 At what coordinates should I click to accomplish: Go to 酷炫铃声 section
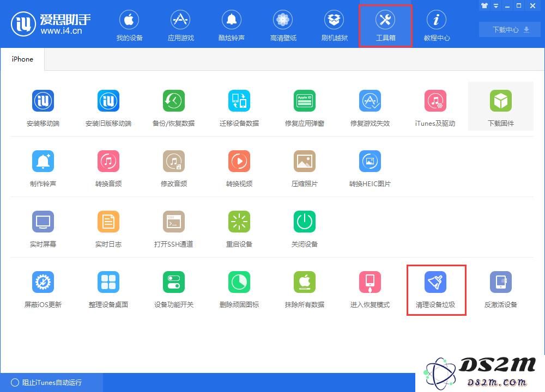(232, 26)
